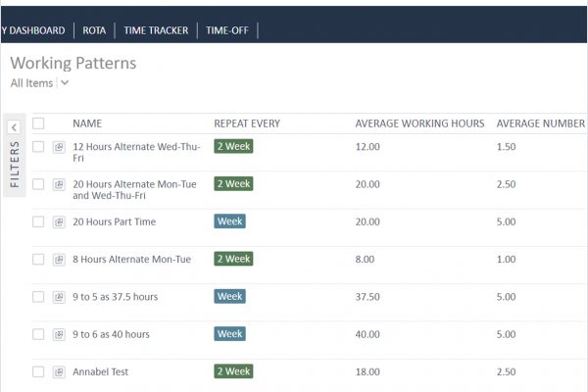Open the 8 Hours Alternate Mon-Tue pattern
588x392 pixels.
131,259
